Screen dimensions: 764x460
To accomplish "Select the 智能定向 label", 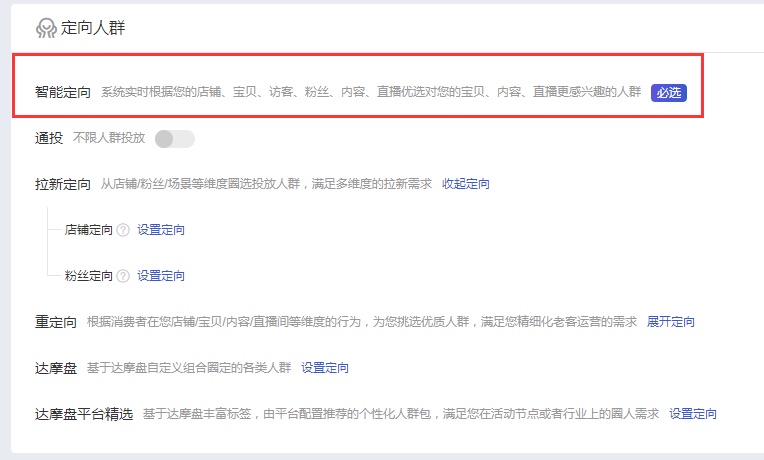I will click(x=63, y=92).
